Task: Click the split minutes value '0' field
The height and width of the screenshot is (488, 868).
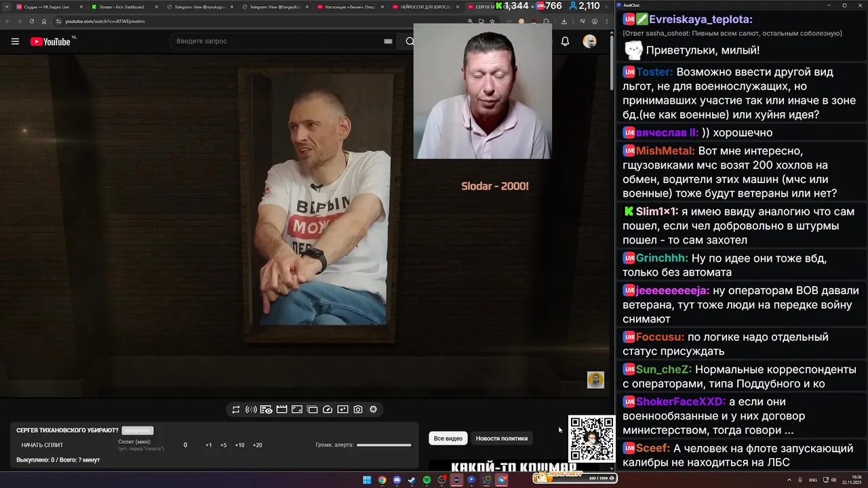Action: pos(185,445)
